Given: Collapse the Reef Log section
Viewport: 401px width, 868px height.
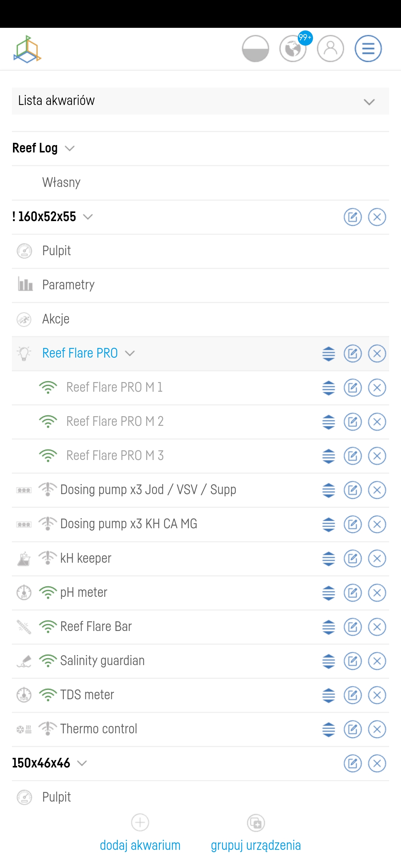Looking at the screenshot, I should 69,148.
